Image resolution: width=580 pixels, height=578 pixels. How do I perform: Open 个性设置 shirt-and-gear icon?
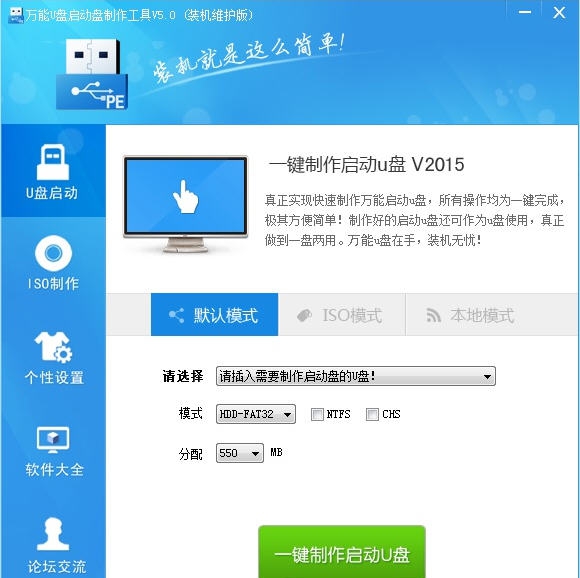tap(53, 347)
